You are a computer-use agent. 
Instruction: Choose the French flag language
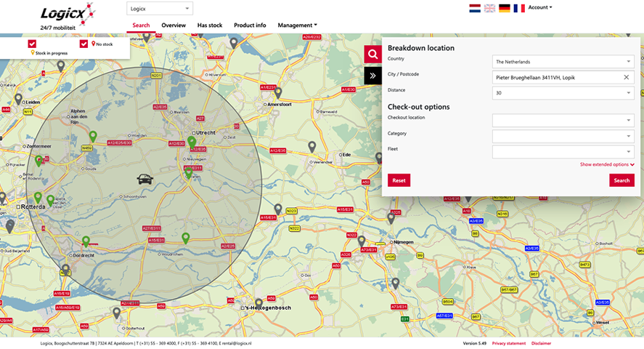[x=519, y=8]
